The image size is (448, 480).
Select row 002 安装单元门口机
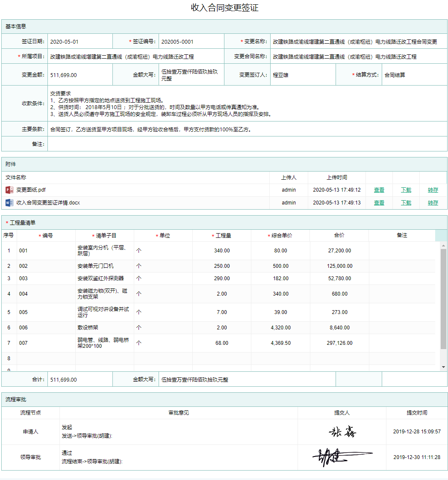click(95, 266)
